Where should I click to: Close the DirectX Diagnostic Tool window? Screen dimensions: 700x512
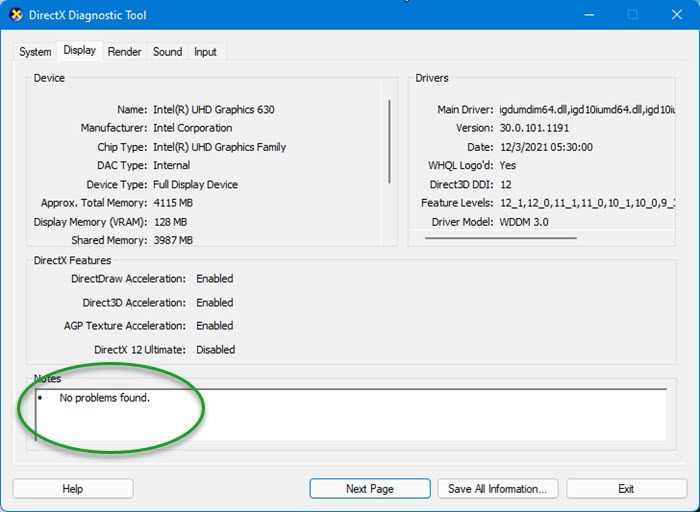[676, 15]
